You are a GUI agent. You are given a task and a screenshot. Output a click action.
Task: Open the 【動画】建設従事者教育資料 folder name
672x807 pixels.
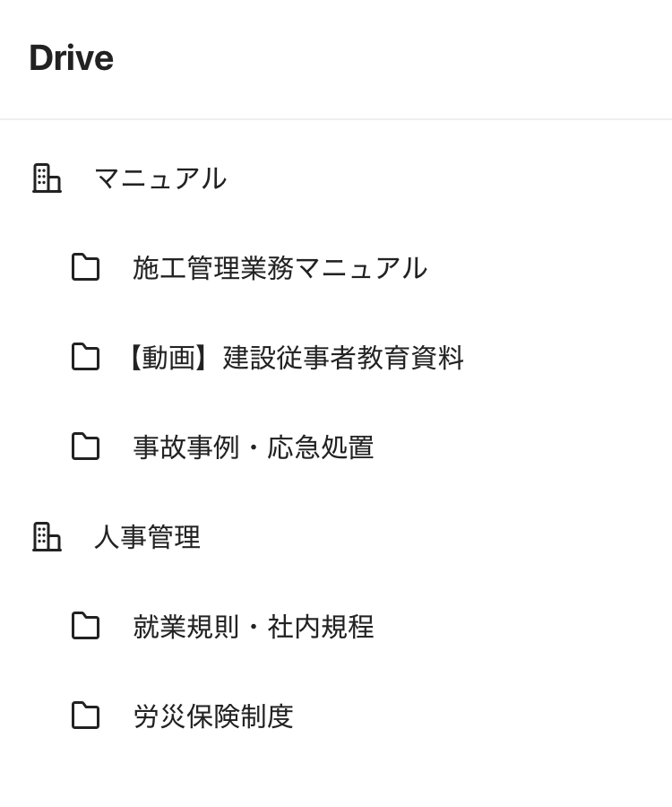(x=291, y=357)
